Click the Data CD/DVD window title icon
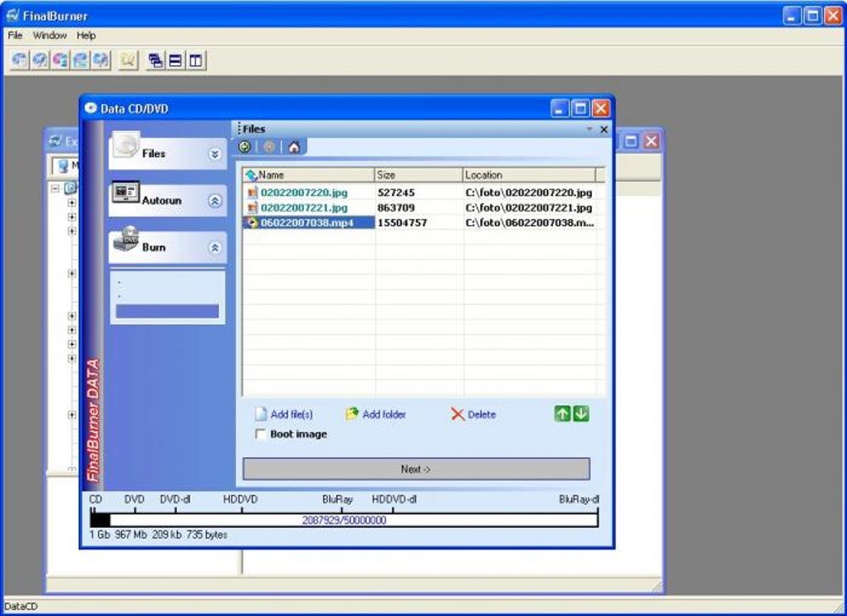The image size is (847, 616). coord(91,108)
